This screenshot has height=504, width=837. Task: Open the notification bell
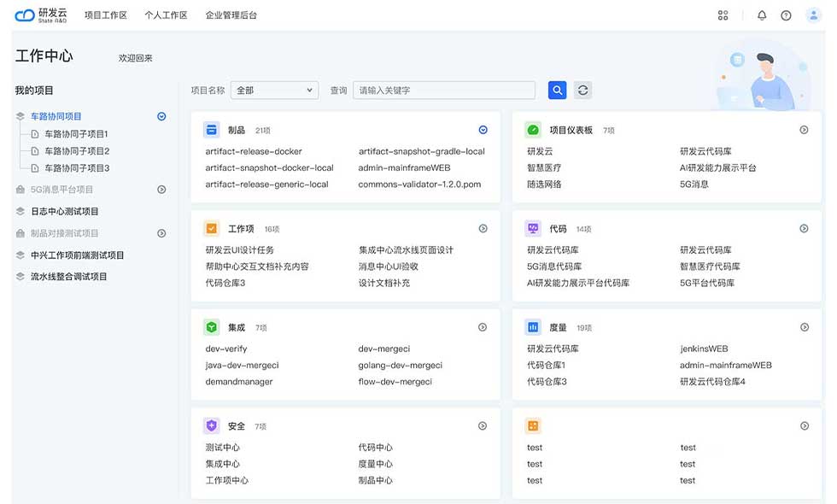click(762, 15)
